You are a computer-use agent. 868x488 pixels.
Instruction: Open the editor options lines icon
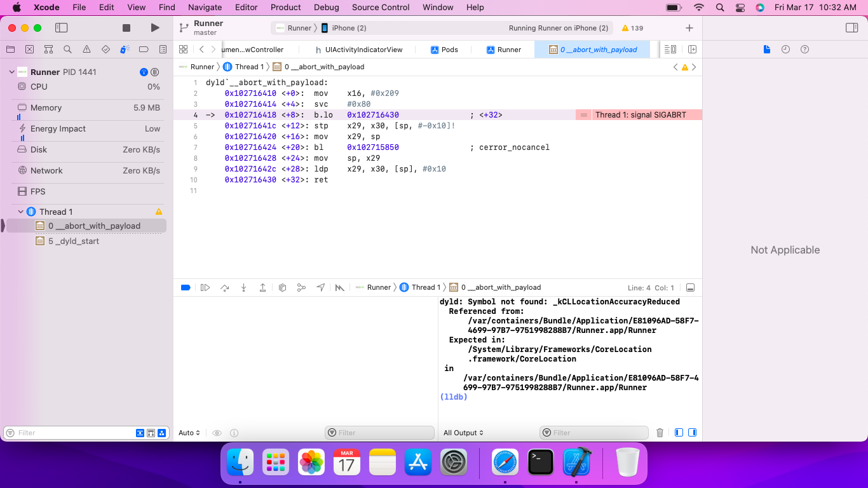(x=670, y=50)
